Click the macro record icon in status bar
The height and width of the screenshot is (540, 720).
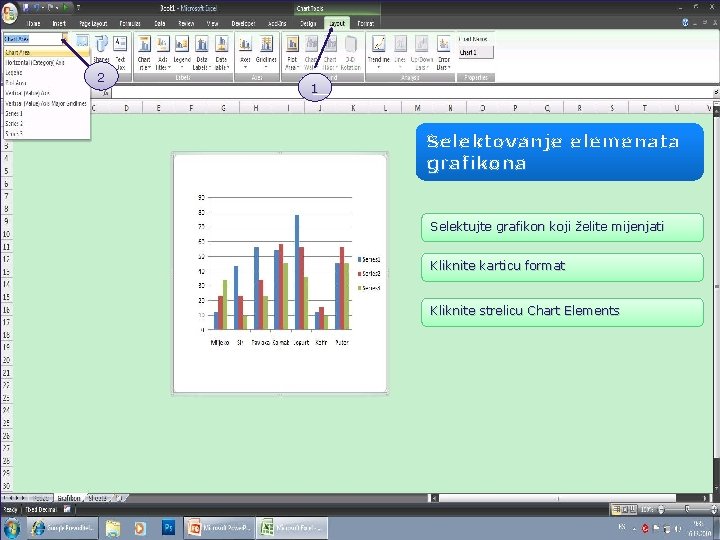67,509
